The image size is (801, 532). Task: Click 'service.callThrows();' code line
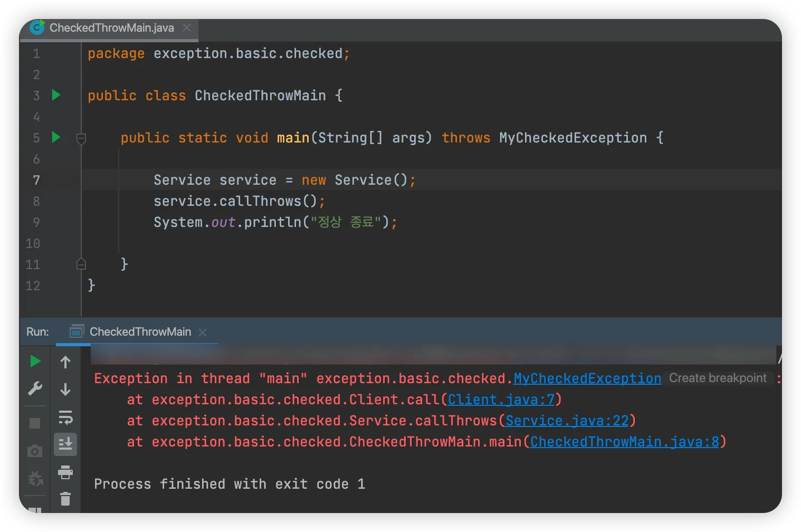[240, 201]
